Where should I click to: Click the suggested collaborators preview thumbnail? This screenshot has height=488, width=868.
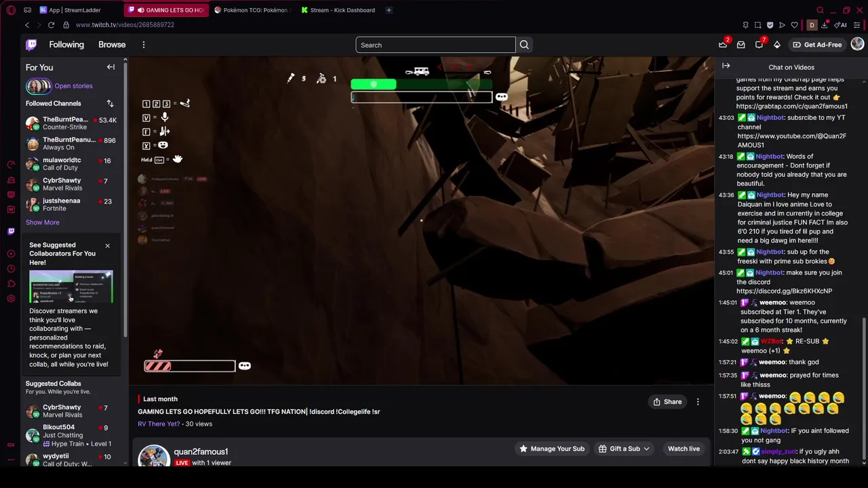[71, 287]
